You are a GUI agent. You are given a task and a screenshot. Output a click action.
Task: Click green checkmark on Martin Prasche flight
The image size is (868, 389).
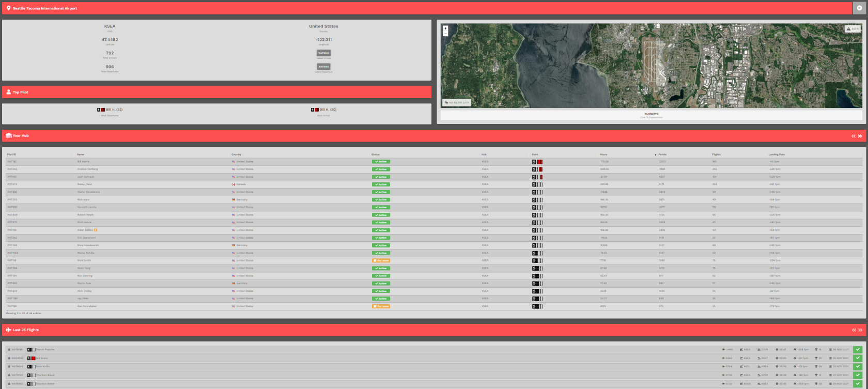(x=858, y=350)
